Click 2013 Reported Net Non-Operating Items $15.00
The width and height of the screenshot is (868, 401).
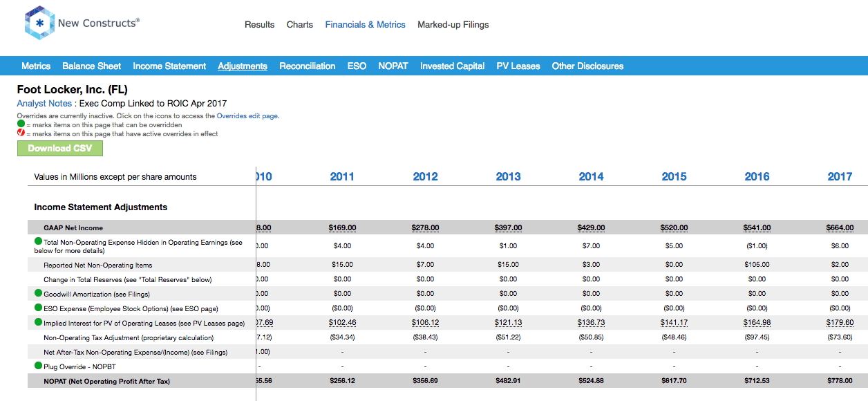click(508, 265)
